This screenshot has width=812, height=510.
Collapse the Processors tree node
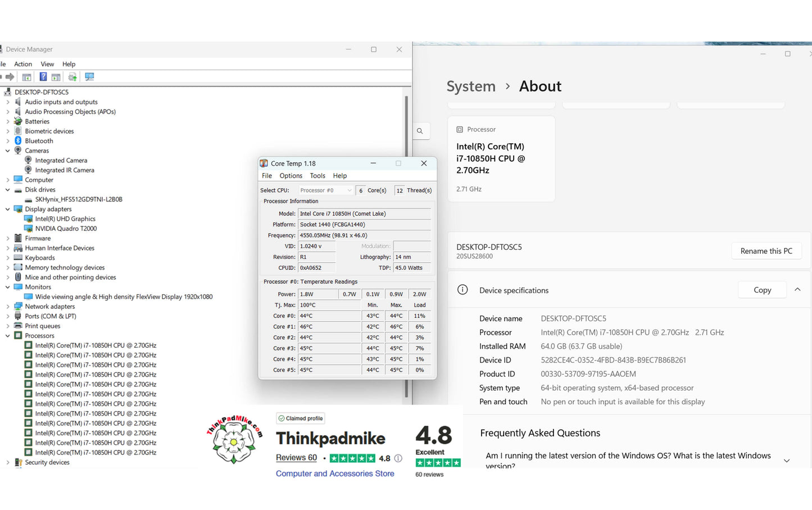click(x=8, y=336)
